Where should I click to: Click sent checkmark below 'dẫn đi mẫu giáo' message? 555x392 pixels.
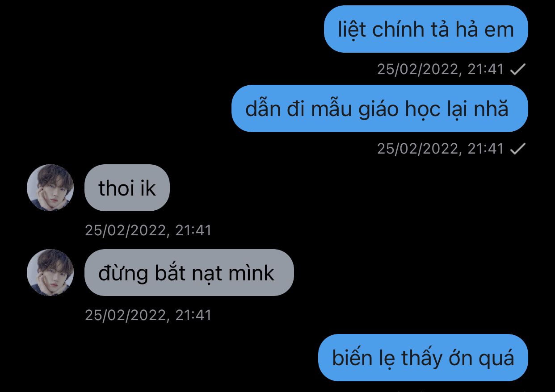(x=517, y=149)
